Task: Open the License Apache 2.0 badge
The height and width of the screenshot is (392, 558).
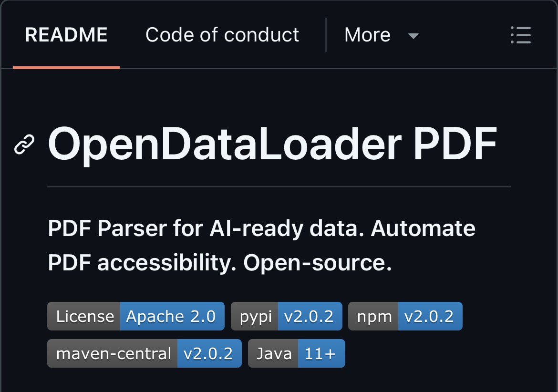Action: pos(136,316)
